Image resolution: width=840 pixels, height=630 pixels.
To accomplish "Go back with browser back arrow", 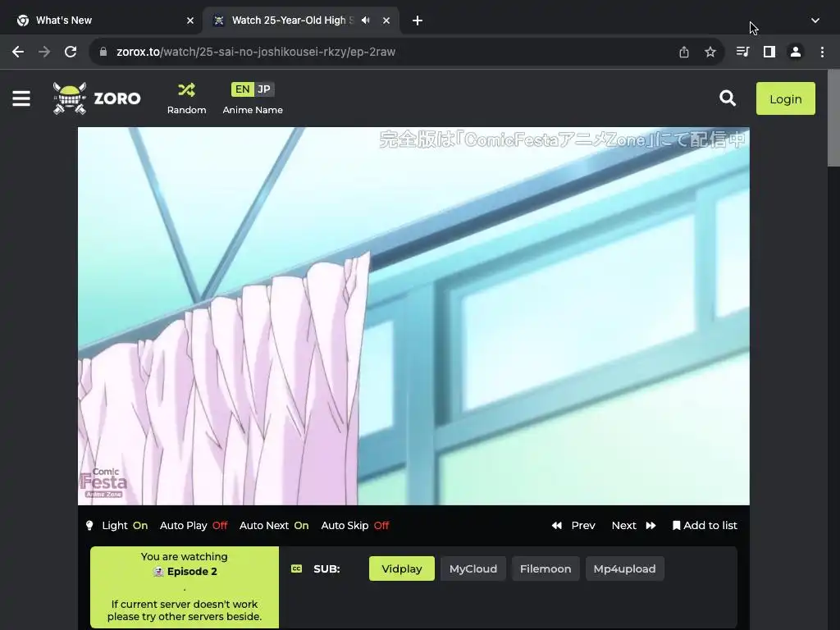I will tap(18, 52).
